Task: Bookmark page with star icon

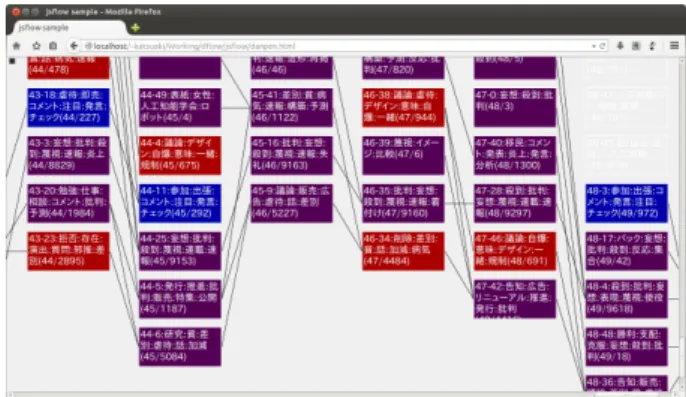Action: pyautogui.click(x=36, y=46)
